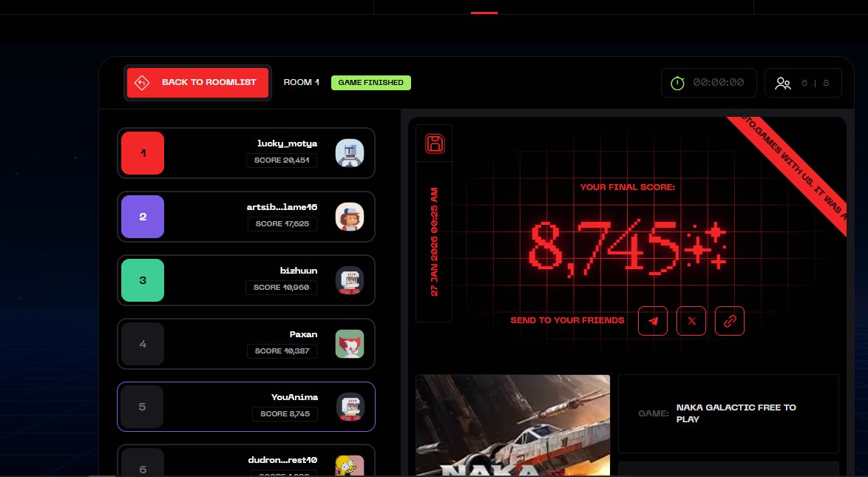Click the rank 4 badge
This screenshot has width=868, height=477.
pos(143,344)
